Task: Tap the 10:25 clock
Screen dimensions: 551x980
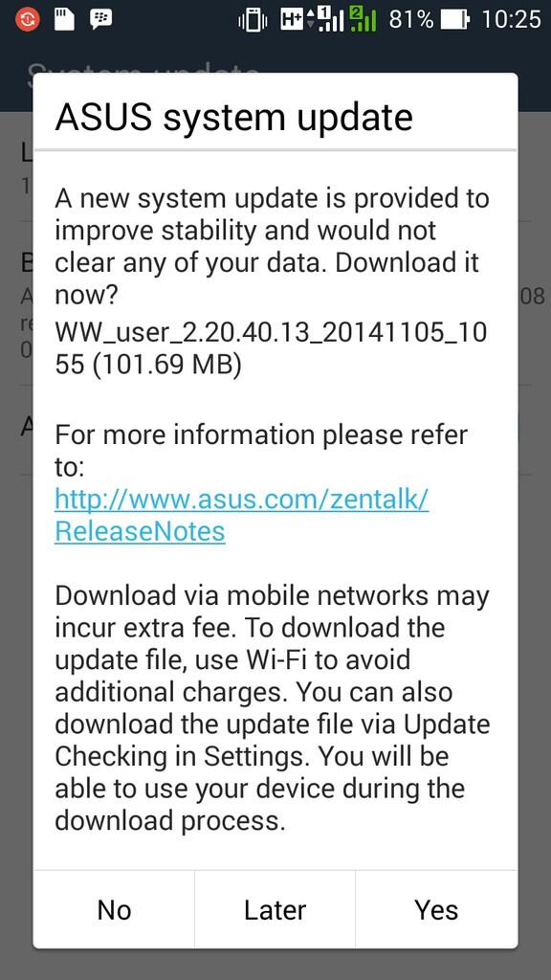Action: coord(511,20)
